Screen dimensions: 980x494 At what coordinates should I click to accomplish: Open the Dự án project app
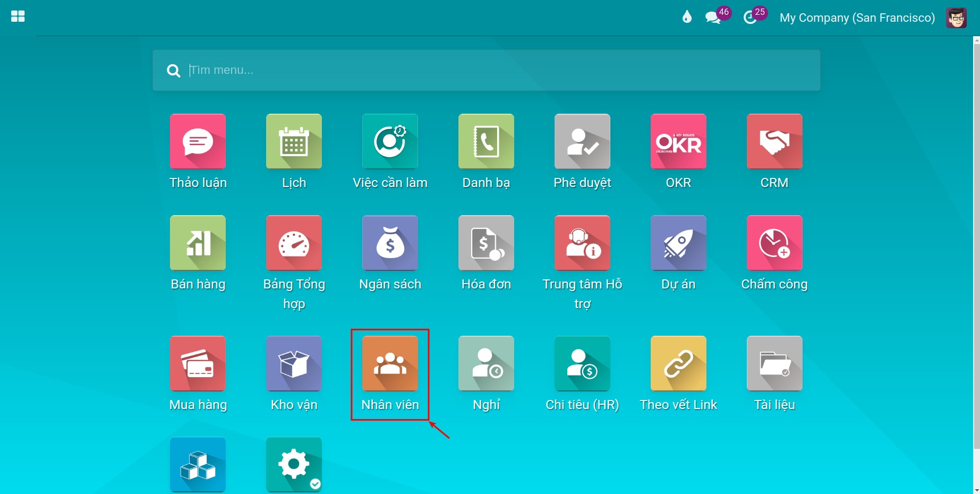[678, 243]
